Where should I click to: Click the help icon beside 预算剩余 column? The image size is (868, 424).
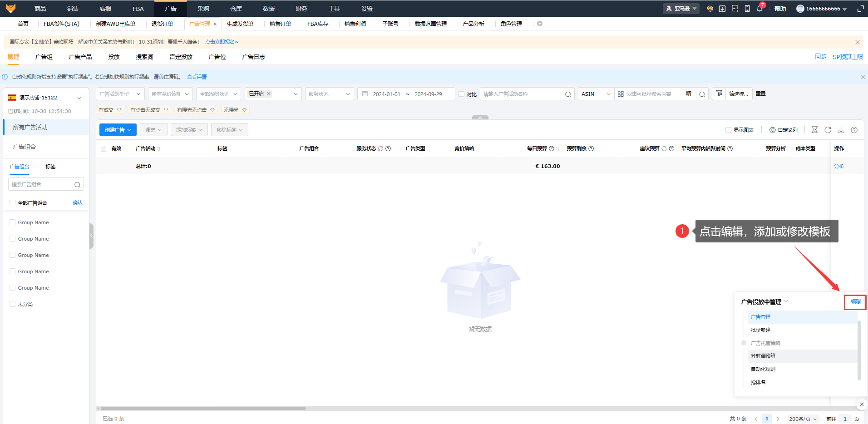click(x=591, y=148)
